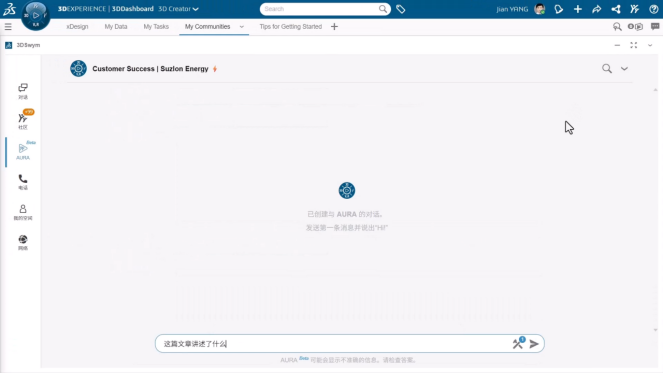Click the Customer Success community avatar

click(78, 69)
